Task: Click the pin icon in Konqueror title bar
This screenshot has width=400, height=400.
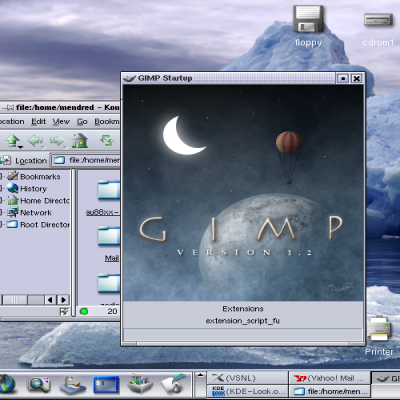Action: [8, 108]
